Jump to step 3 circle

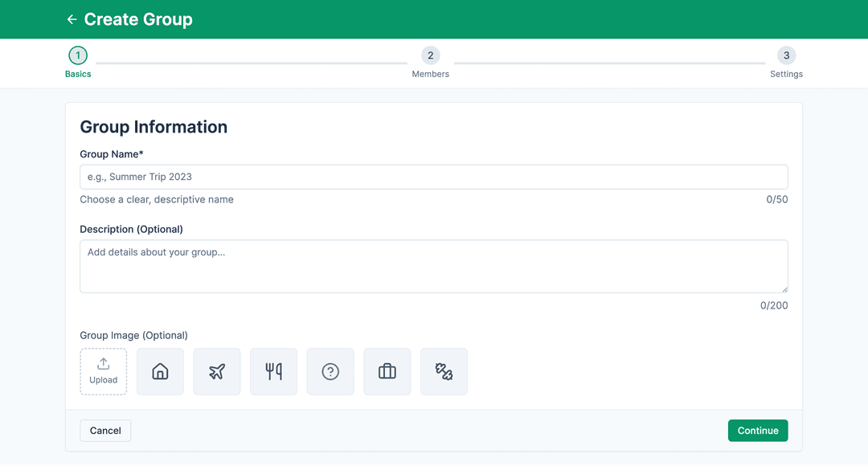click(786, 55)
